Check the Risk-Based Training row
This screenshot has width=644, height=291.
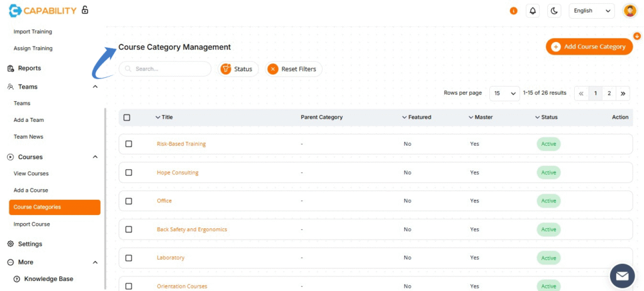(128, 144)
